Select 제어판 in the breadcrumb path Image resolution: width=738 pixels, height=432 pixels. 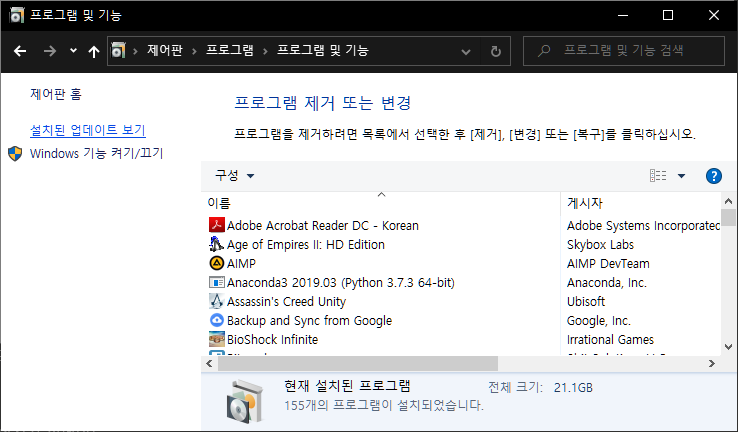tap(165, 50)
